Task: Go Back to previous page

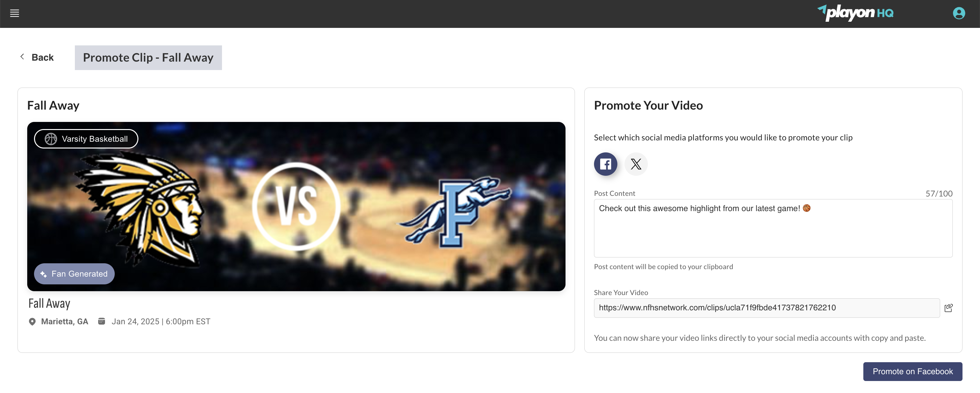Action: 37,57
